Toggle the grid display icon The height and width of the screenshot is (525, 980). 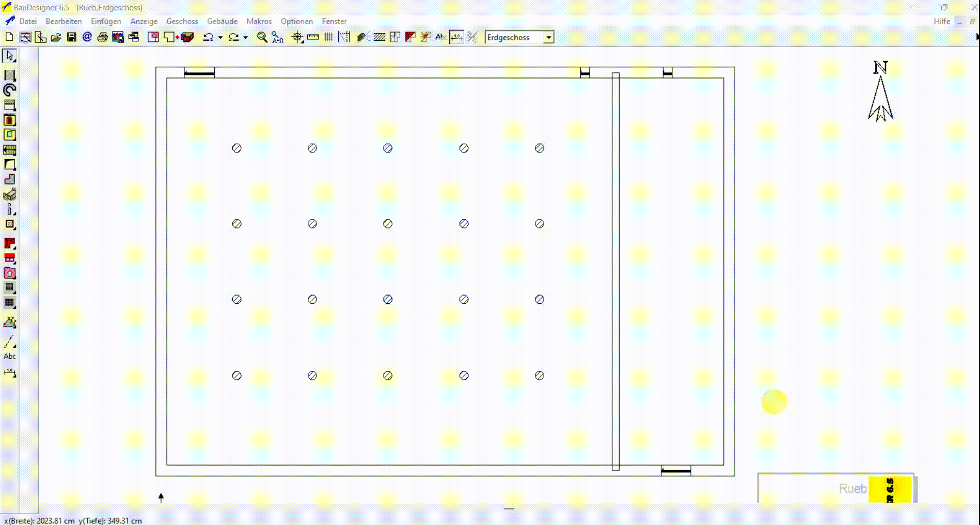pos(328,37)
